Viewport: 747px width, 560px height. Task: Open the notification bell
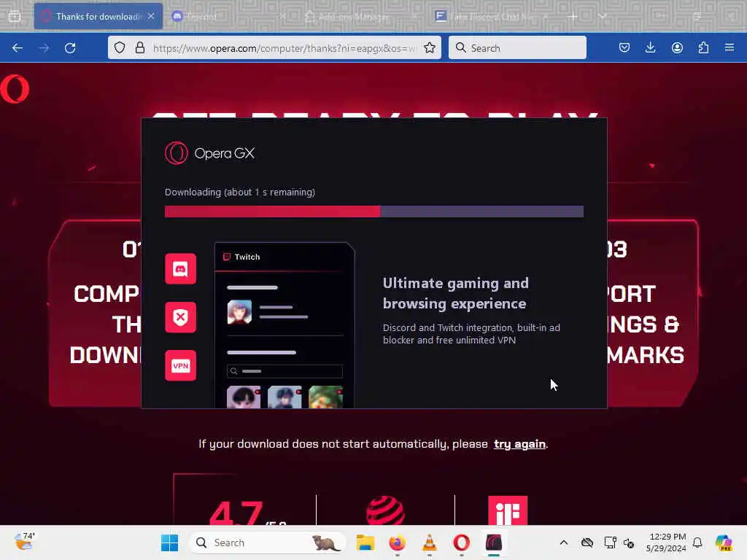pyautogui.click(x=697, y=542)
